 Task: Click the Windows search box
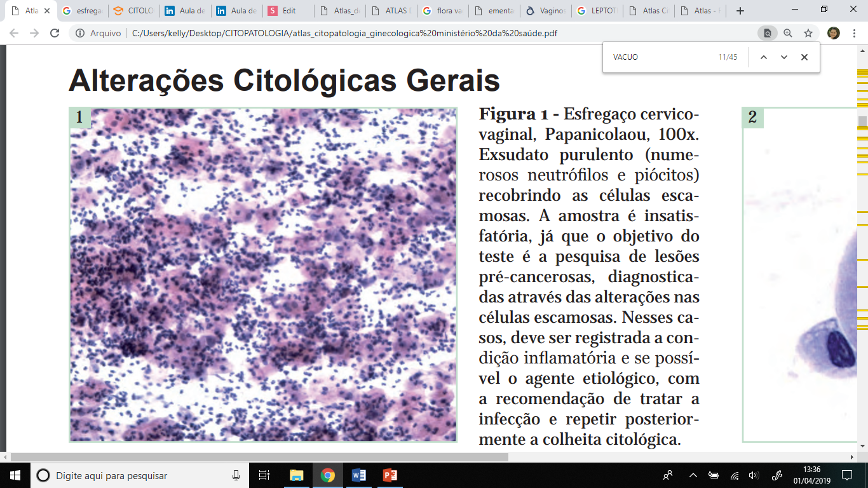(x=140, y=475)
